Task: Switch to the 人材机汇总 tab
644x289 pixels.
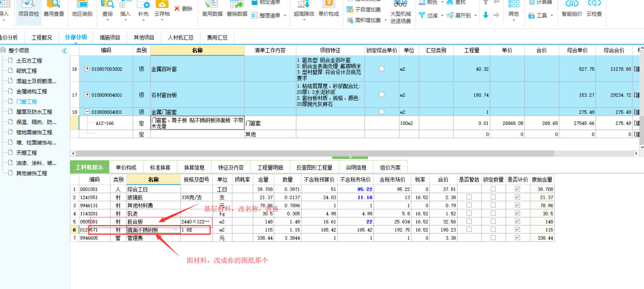Action: click(180, 38)
